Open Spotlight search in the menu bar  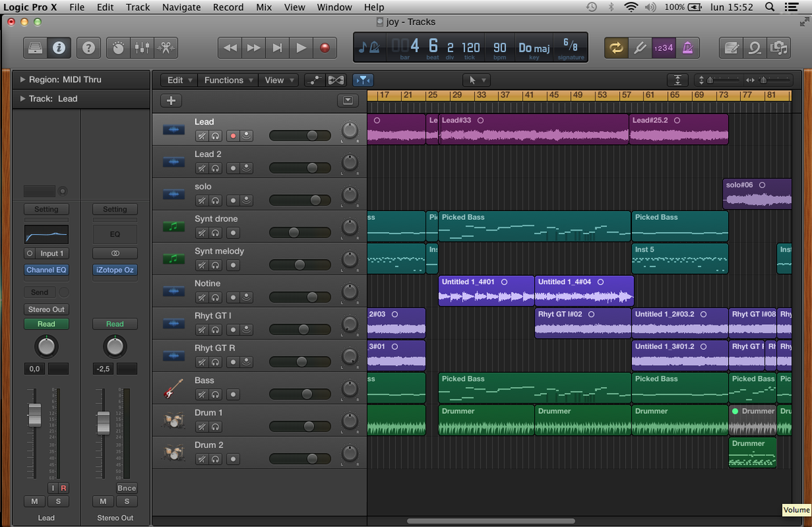pos(770,7)
